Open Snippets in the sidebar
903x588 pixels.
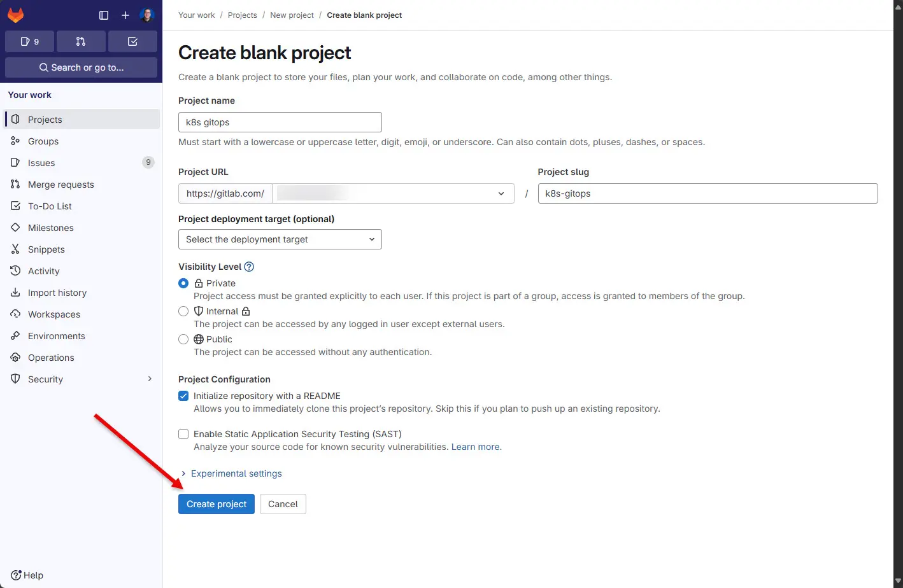pos(46,249)
